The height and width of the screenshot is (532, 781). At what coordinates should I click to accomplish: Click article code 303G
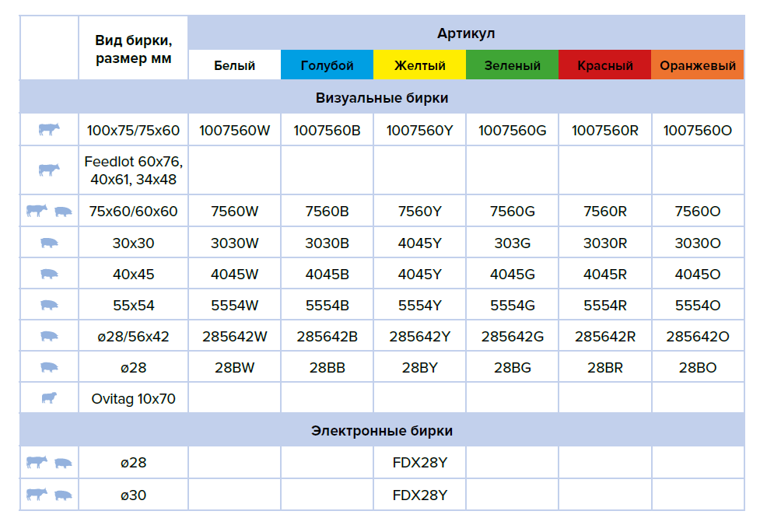click(512, 243)
